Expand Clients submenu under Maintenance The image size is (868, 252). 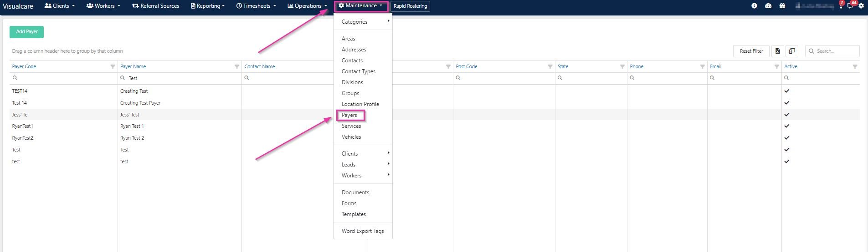pyautogui.click(x=363, y=154)
